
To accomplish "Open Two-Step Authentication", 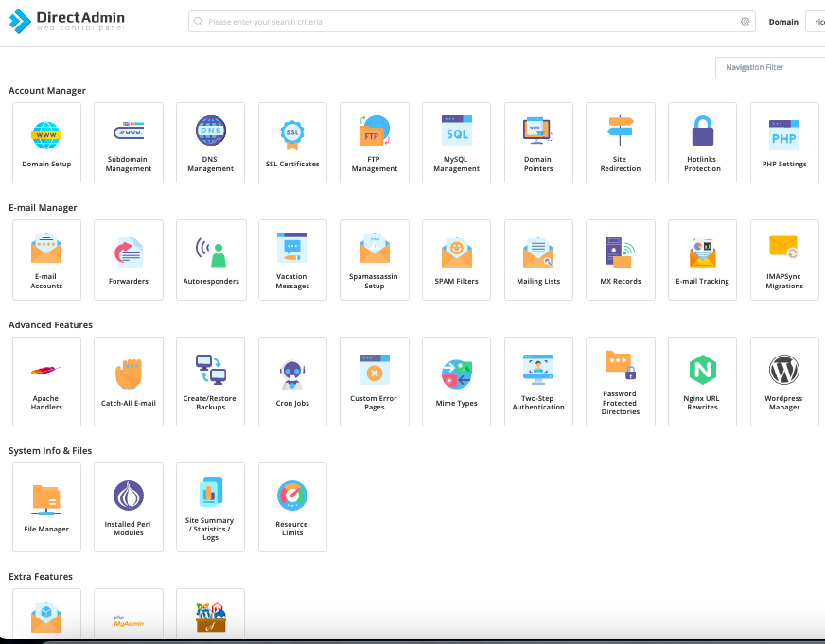I will 538,381.
